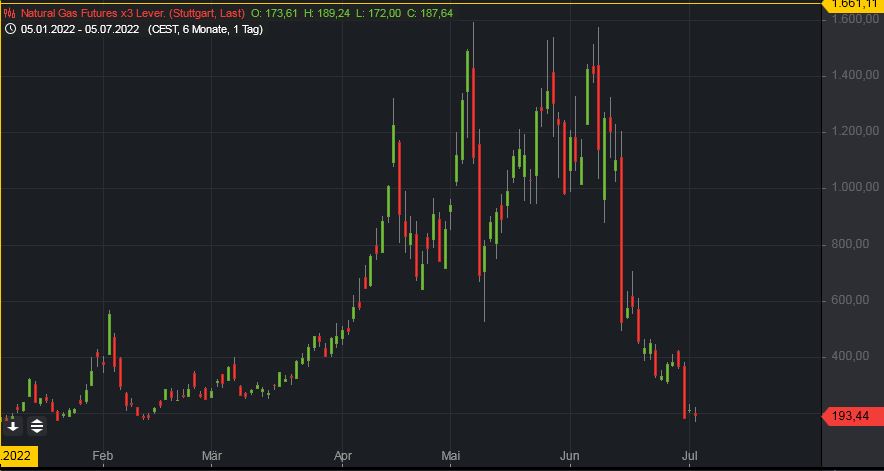
Task: Click the open value O: 173,61
Action: coord(275,13)
